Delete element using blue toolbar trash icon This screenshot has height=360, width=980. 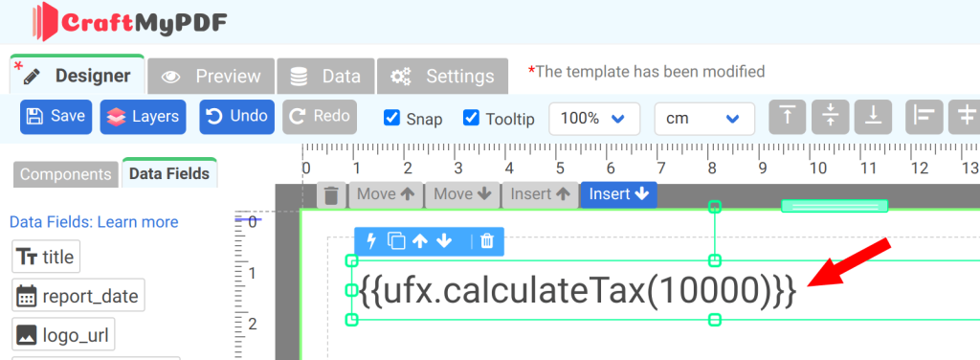tap(487, 241)
